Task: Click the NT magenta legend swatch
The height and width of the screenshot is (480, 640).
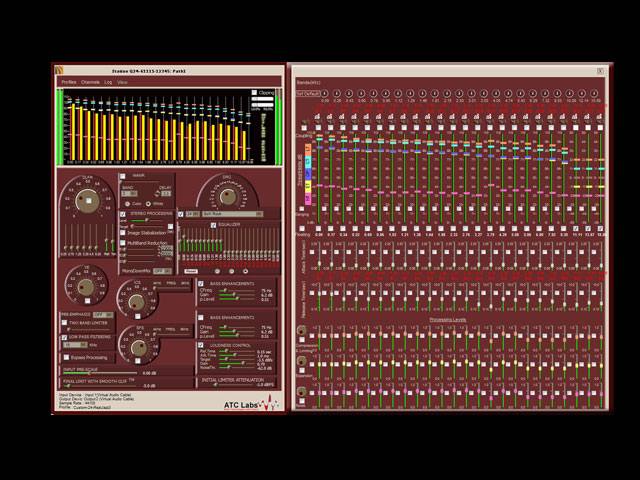Action: pyautogui.click(x=308, y=198)
